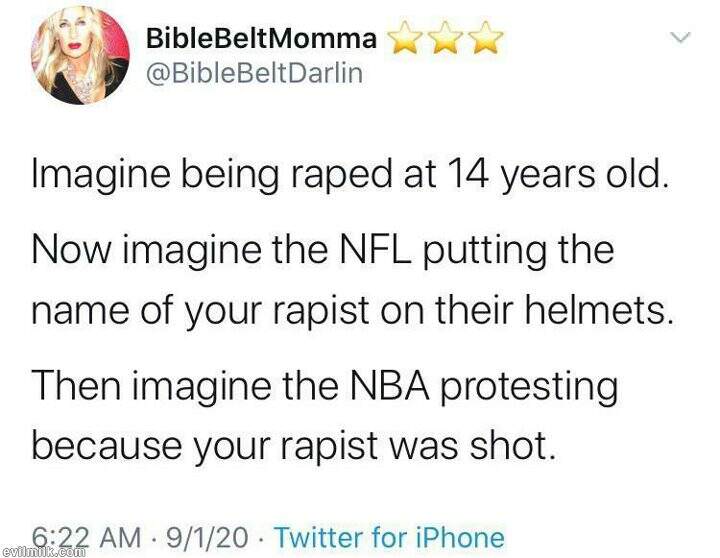
Task: Click the line starting "Now imagine the NFL"
Action: (322, 249)
